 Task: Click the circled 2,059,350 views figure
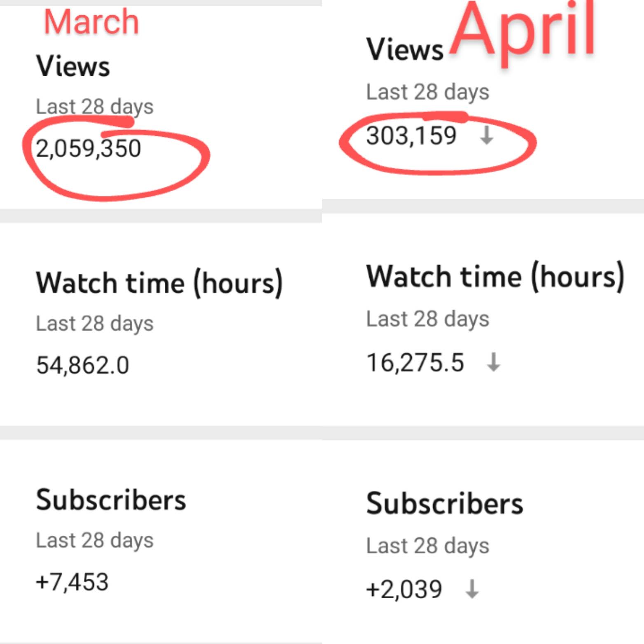click(x=89, y=149)
